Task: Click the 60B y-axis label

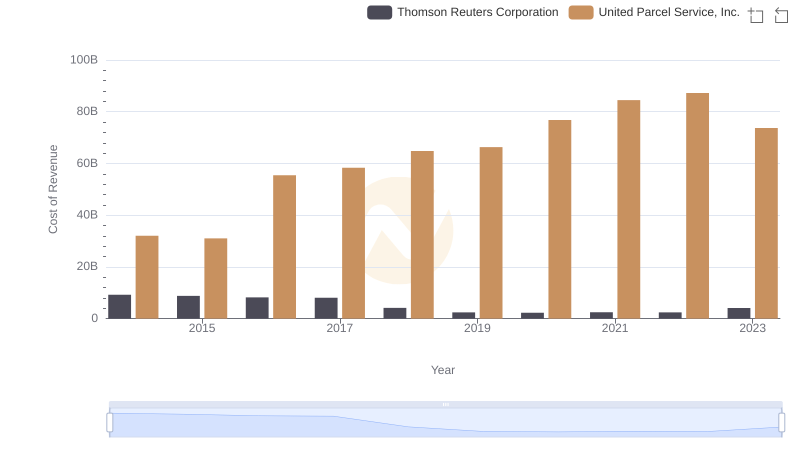Action: (x=87, y=163)
